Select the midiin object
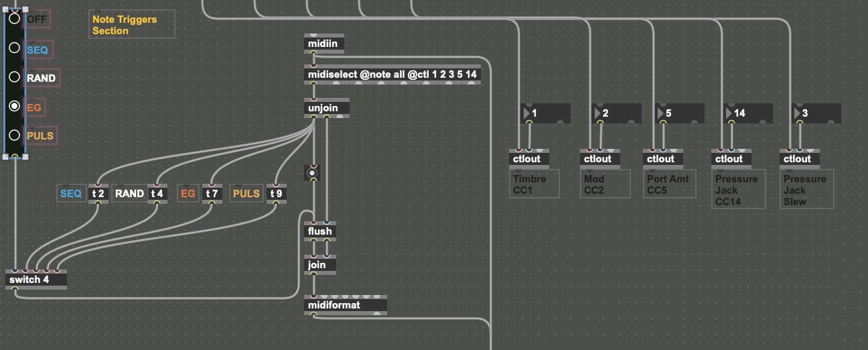This screenshot has width=868, height=350. tap(324, 44)
